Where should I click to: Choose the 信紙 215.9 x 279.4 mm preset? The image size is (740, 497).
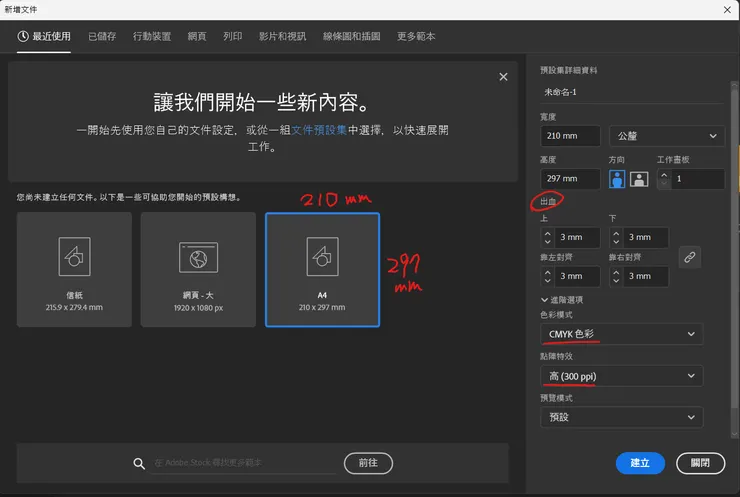(x=74, y=269)
